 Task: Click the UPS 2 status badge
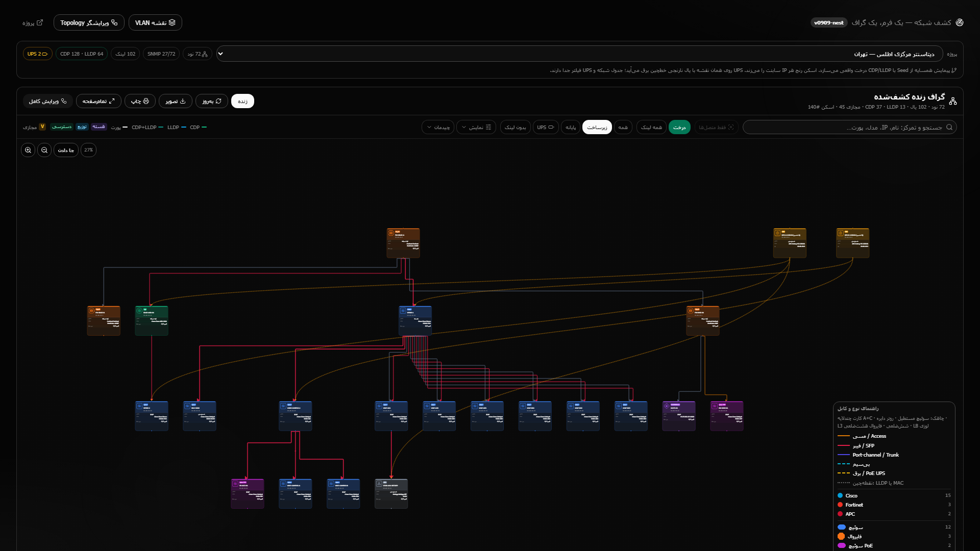(38, 54)
